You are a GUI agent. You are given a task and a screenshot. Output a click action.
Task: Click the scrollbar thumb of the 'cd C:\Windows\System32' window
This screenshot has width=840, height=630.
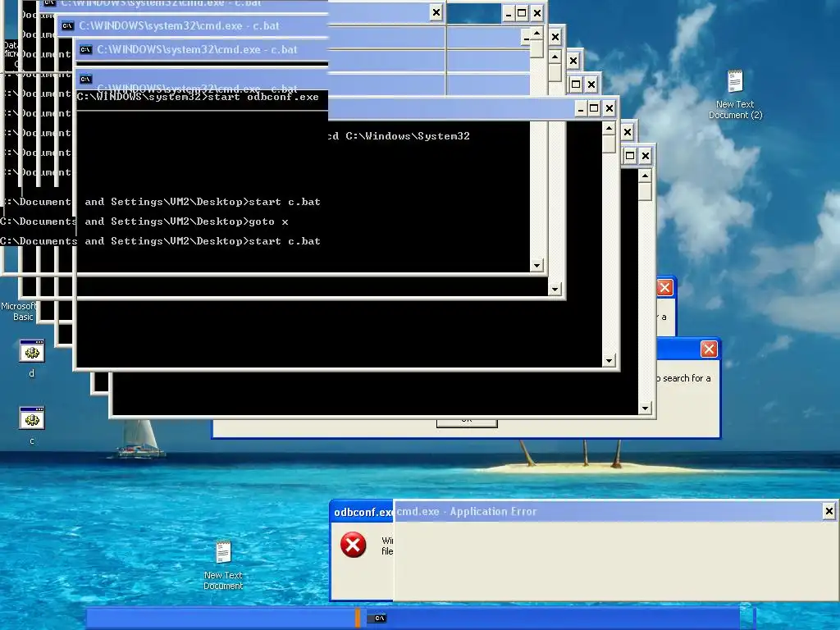tap(609, 144)
